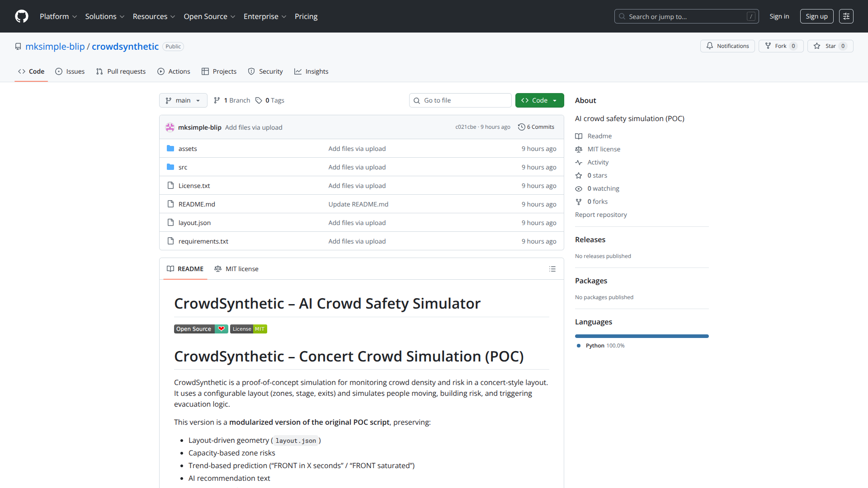This screenshot has height=488, width=868.
Task: Open the README outline list icon
Action: pyautogui.click(x=552, y=269)
